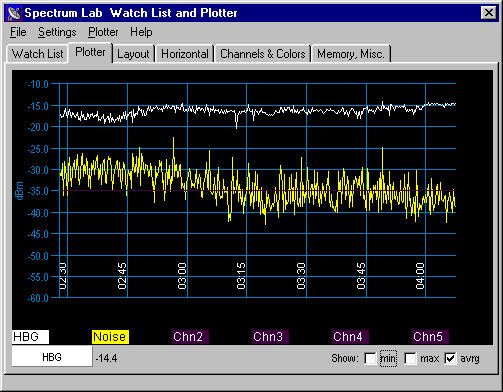Enable the min display checkbox

pos(370,359)
